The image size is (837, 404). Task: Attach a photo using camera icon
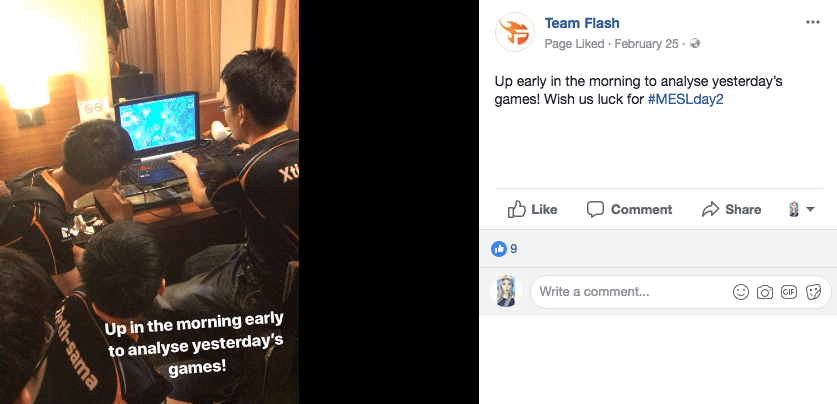[765, 292]
